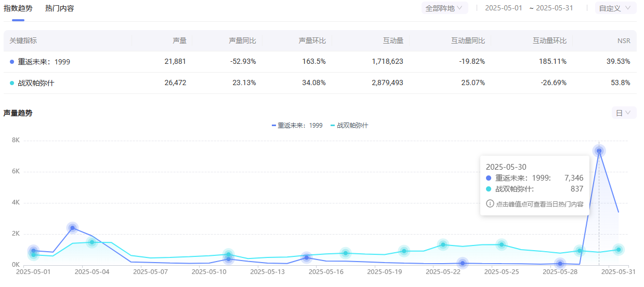Click the 互动量同比 column header
Screen dimensions: 644x287
click(x=468, y=40)
